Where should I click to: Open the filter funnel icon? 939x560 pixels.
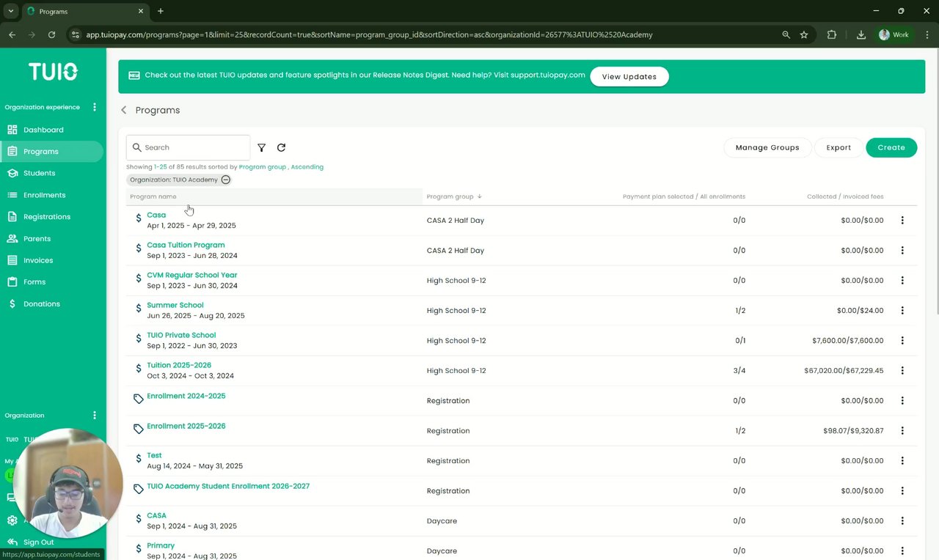click(x=262, y=148)
